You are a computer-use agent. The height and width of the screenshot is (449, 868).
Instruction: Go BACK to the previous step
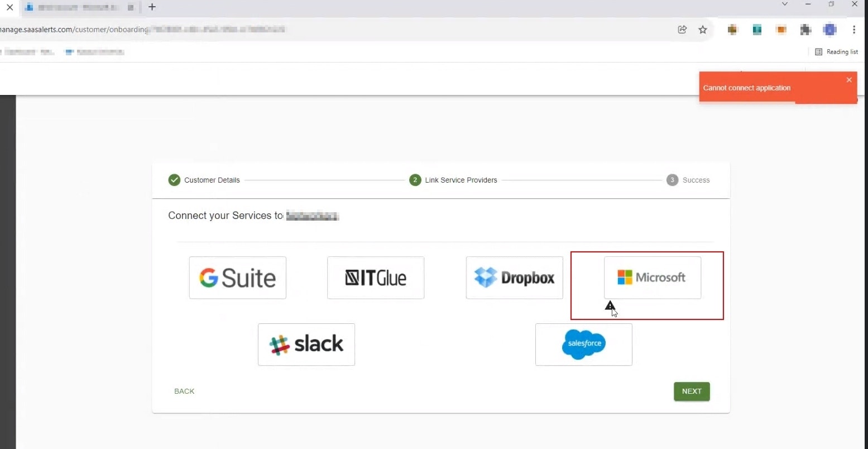184,391
